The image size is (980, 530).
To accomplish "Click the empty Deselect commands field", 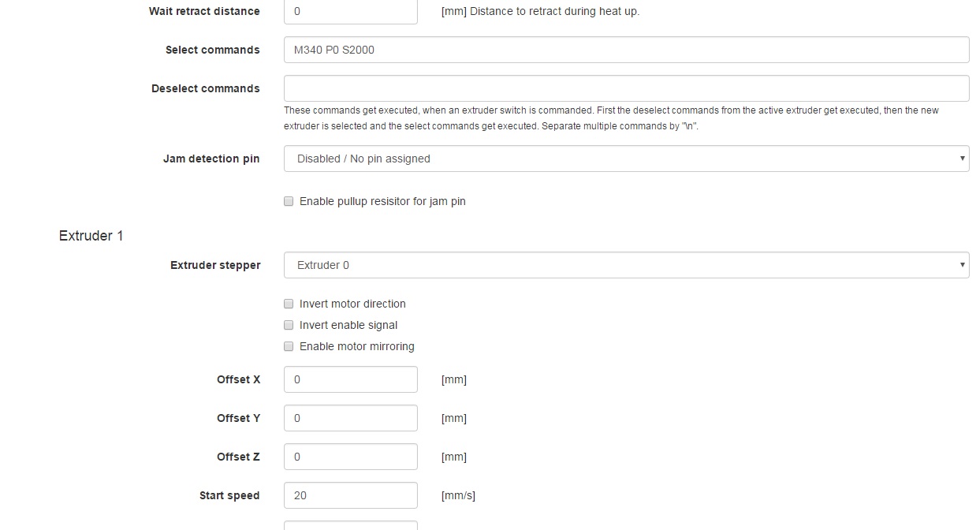I will (626, 88).
